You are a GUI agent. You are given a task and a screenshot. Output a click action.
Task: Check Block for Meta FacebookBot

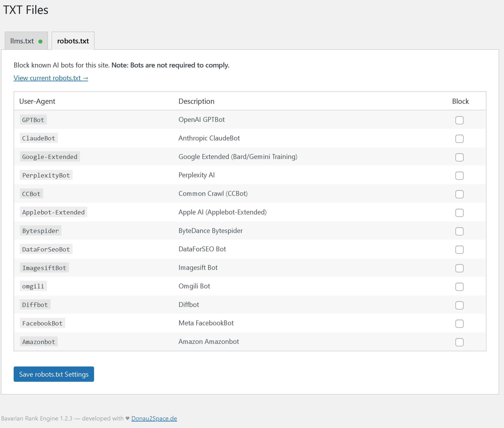point(459,324)
